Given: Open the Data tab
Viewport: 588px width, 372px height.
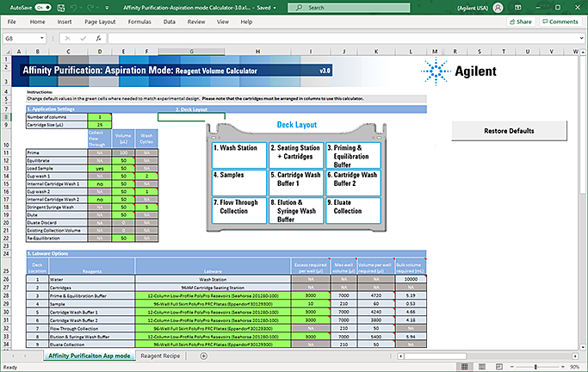Looking at the screenshot, I should click(x=169, y=22).
